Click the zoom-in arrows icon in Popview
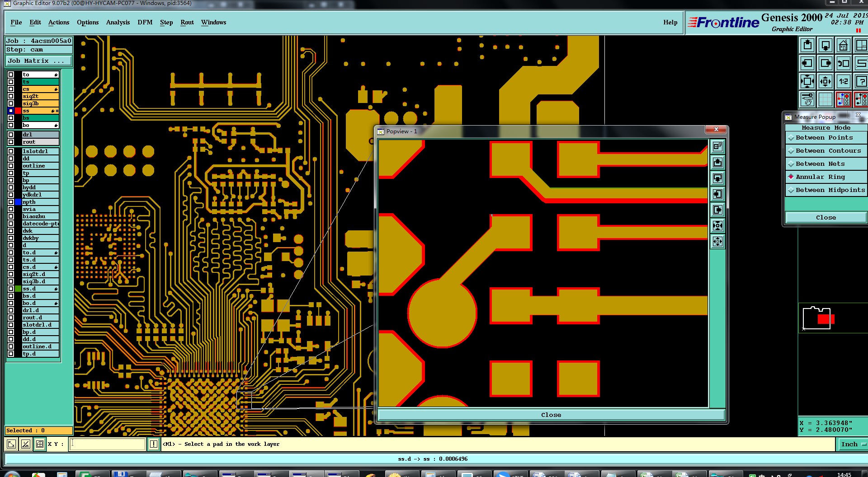The width and height of the screenshot is (868, 477). pos(717,225)
